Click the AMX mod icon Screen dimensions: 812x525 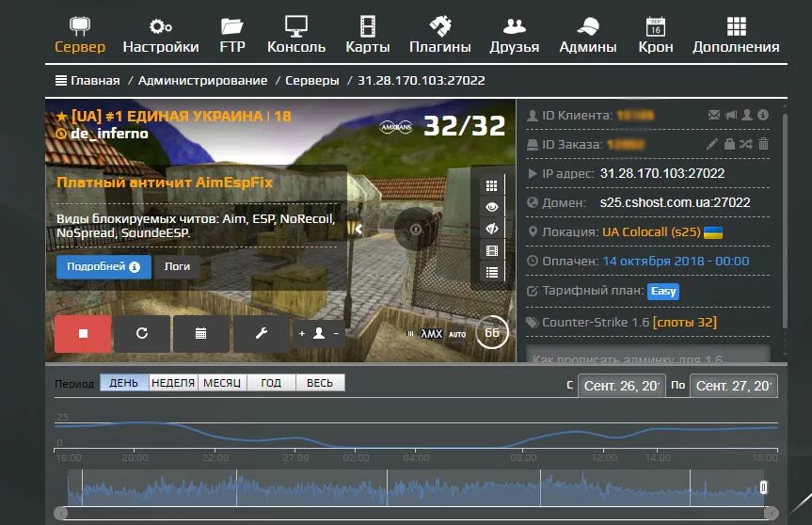click(431, 334)
